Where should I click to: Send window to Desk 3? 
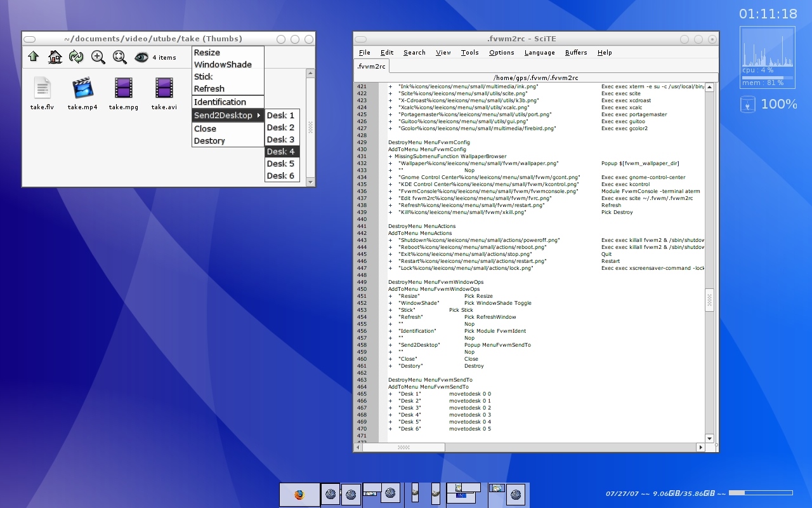tap(282, 140)
